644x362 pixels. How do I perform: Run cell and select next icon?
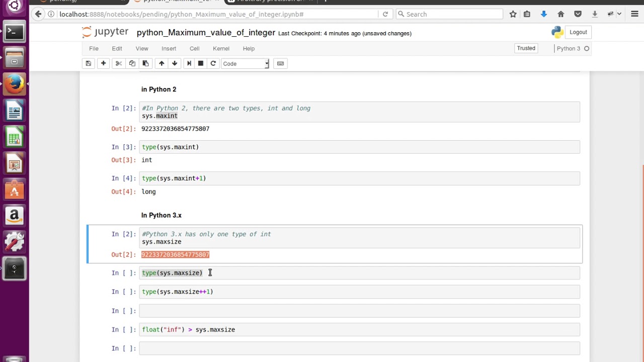(189, 63)
